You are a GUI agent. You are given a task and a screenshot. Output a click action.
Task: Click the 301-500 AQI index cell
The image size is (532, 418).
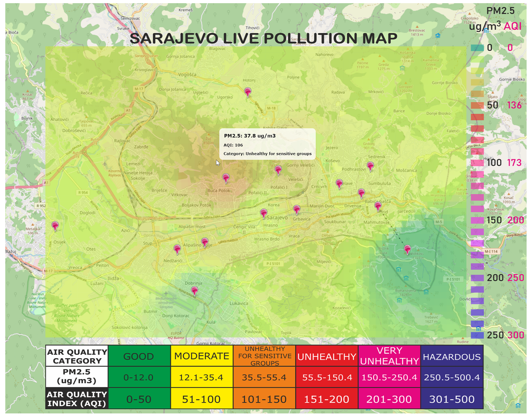452,399
